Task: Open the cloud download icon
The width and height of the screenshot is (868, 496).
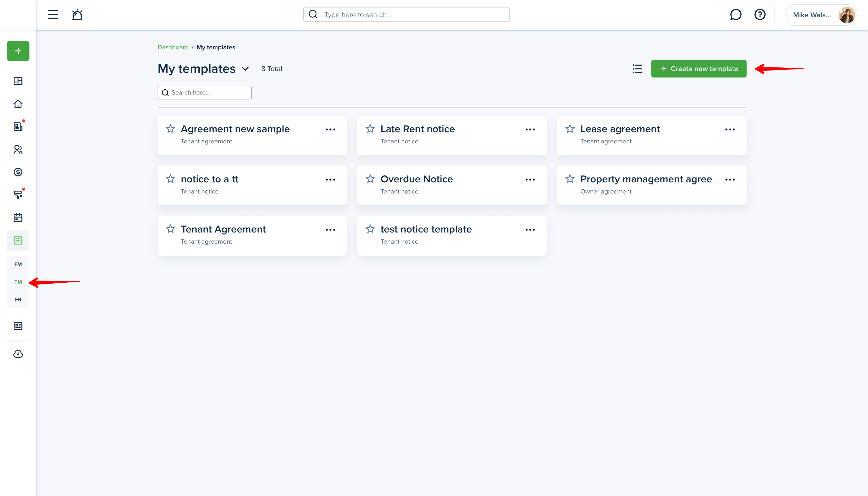Action: (18, 354)
